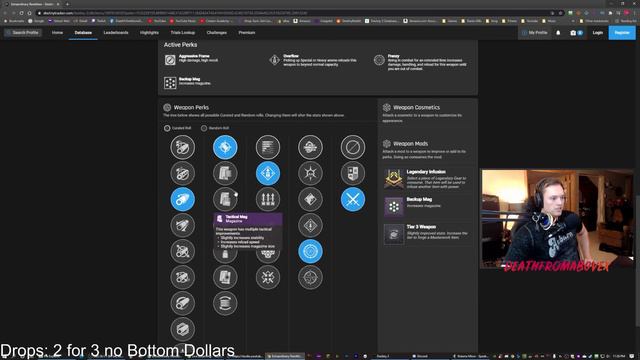Open the Challenges nav item

[x=216, y=33]
